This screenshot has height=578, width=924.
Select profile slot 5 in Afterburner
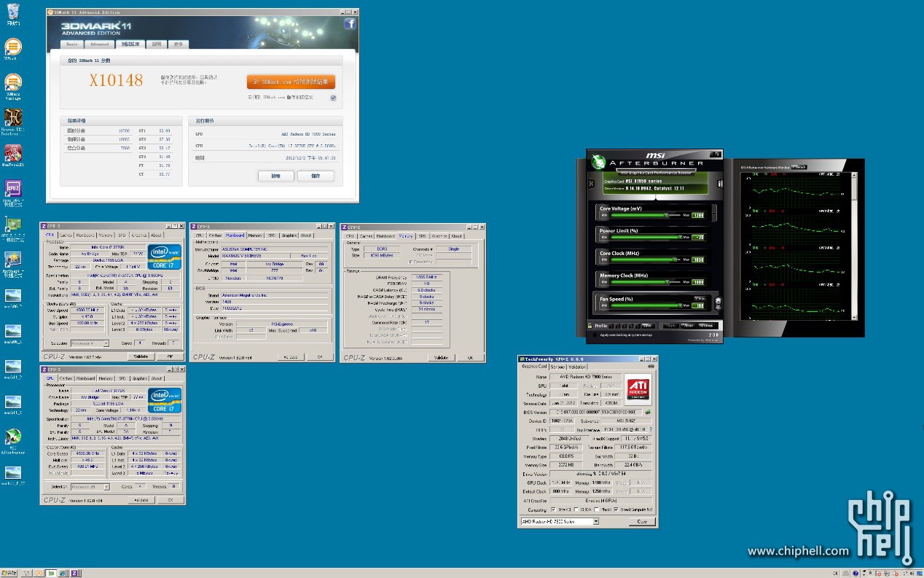click(638, 326)
